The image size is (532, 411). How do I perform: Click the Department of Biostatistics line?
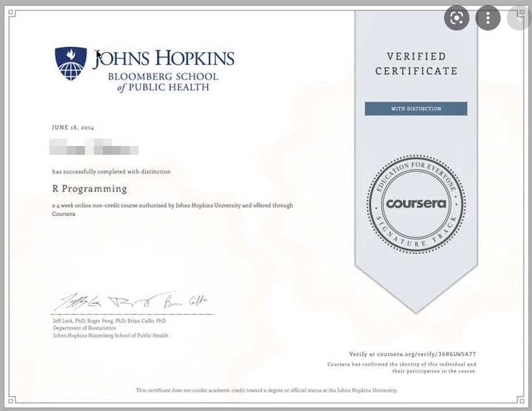click(84, 328)
